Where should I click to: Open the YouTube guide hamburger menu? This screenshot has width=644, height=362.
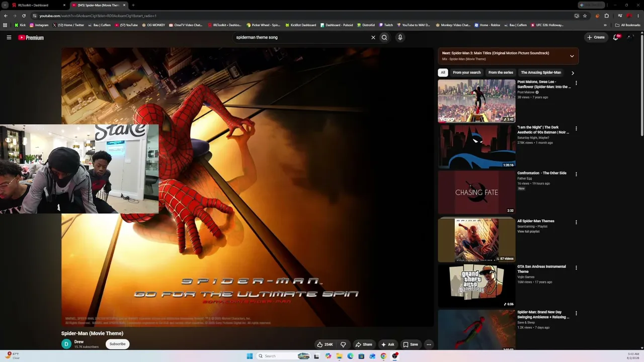click(9, 37)
